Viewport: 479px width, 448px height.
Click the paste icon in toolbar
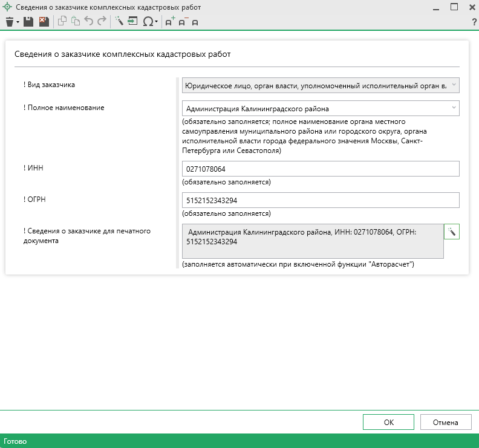[x=75, y=22]
